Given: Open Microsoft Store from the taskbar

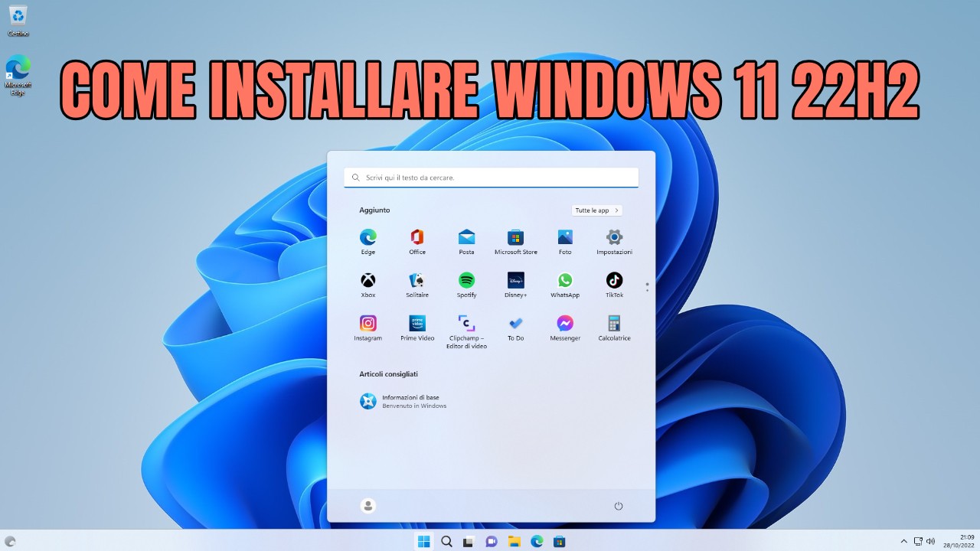Looking at the screenshot, I should click(560, 541).
